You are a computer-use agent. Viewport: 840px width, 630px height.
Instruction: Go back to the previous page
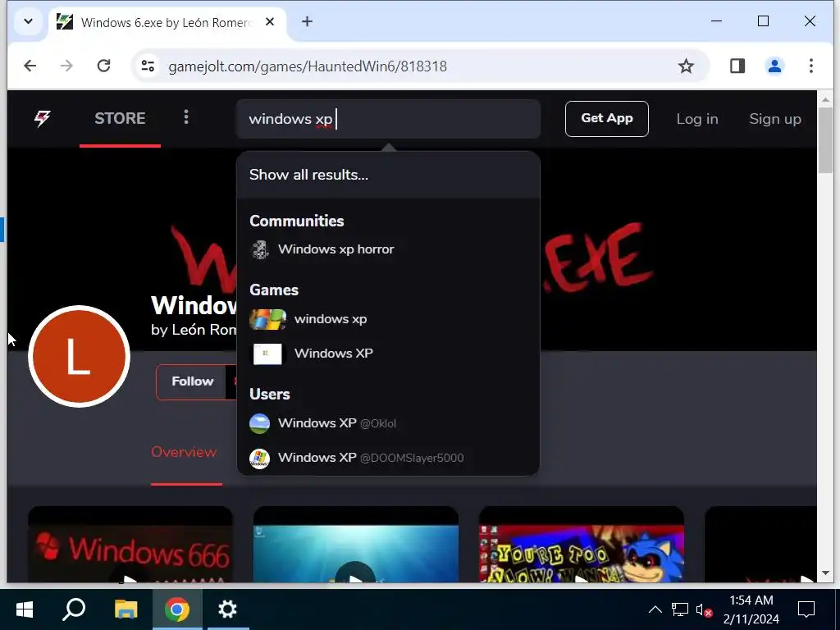[x=30, y=66]
